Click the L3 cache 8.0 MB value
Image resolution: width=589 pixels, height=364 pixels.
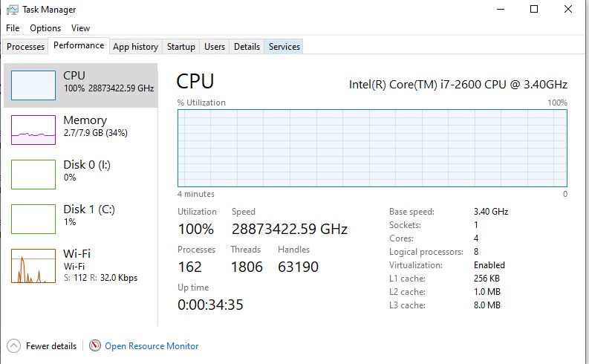[487, 305]
